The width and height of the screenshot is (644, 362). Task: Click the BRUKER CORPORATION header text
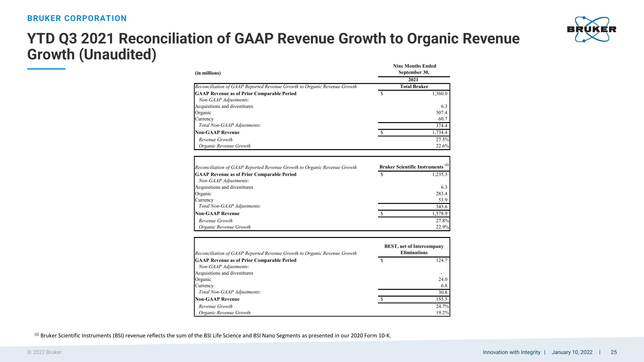pyautogui.click(x=77, y=18)
